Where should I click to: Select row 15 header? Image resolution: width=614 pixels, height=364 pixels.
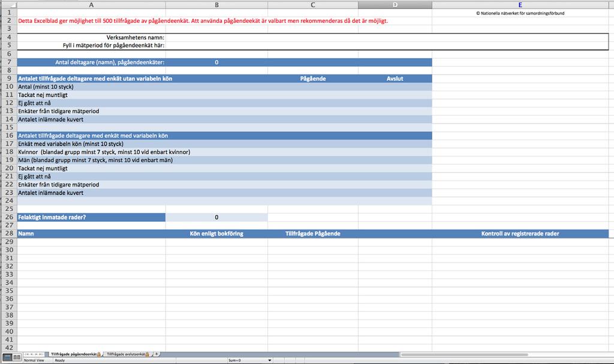coord(9,127)
